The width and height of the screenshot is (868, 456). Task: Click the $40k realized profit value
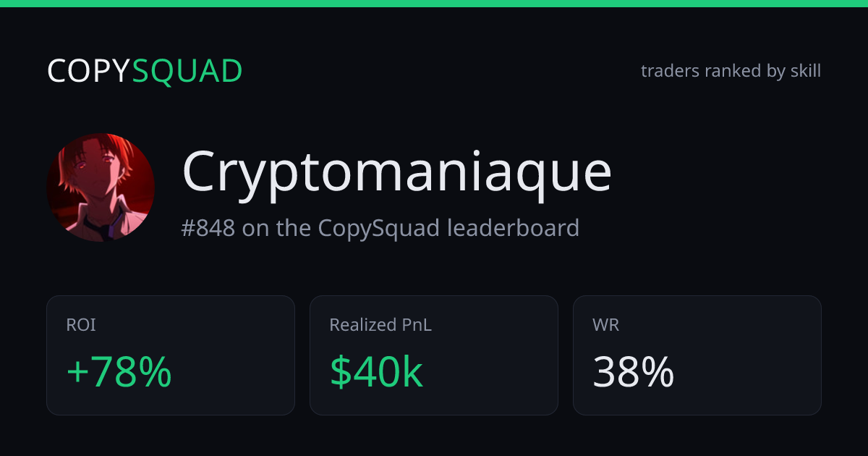pyautogui.click(x=376, y=373)
